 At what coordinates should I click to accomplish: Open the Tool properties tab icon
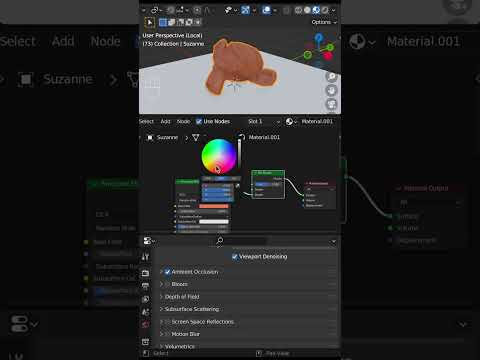pos(145,256)
